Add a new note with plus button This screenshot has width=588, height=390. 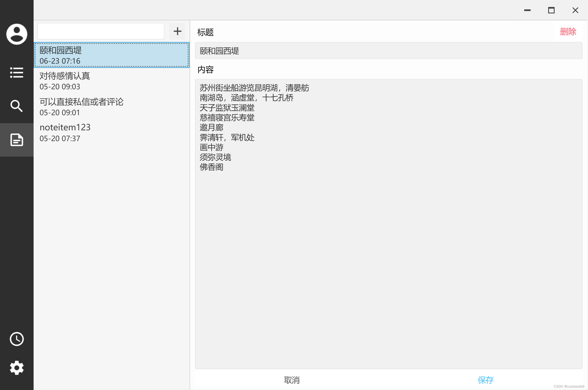click(x=177, y=31)
